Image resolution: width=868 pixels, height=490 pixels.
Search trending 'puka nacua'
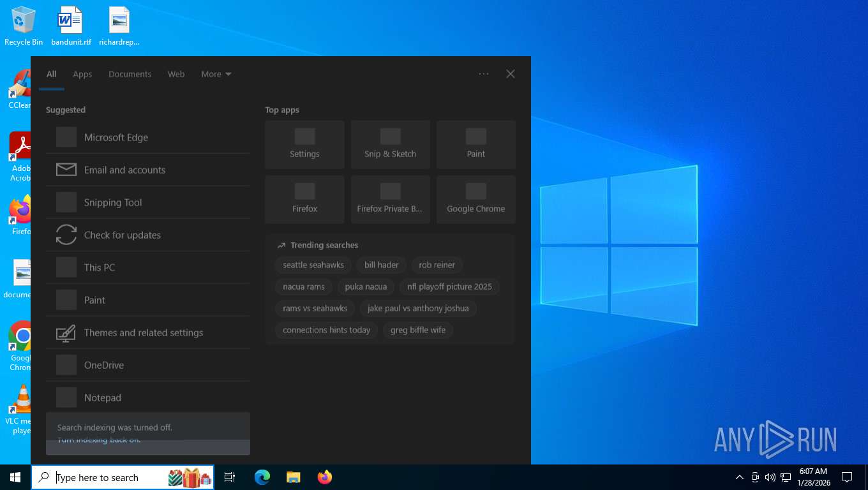[366, 286]
